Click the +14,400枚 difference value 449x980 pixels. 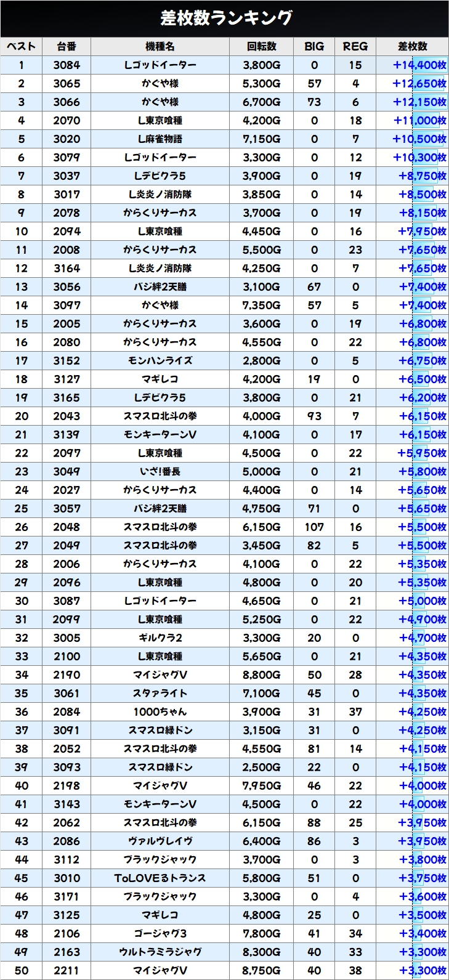pyautogui.click(x=419, y=65)
